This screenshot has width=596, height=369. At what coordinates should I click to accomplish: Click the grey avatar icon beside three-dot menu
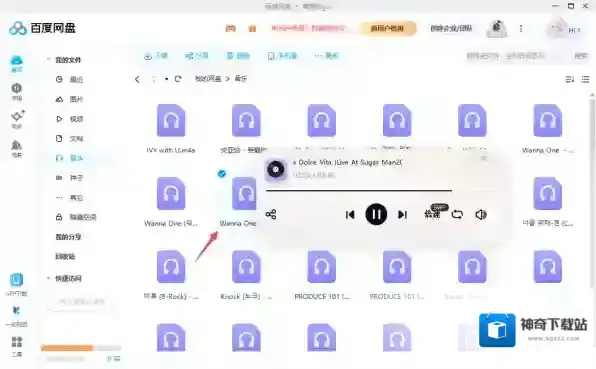tap(496, 29)
